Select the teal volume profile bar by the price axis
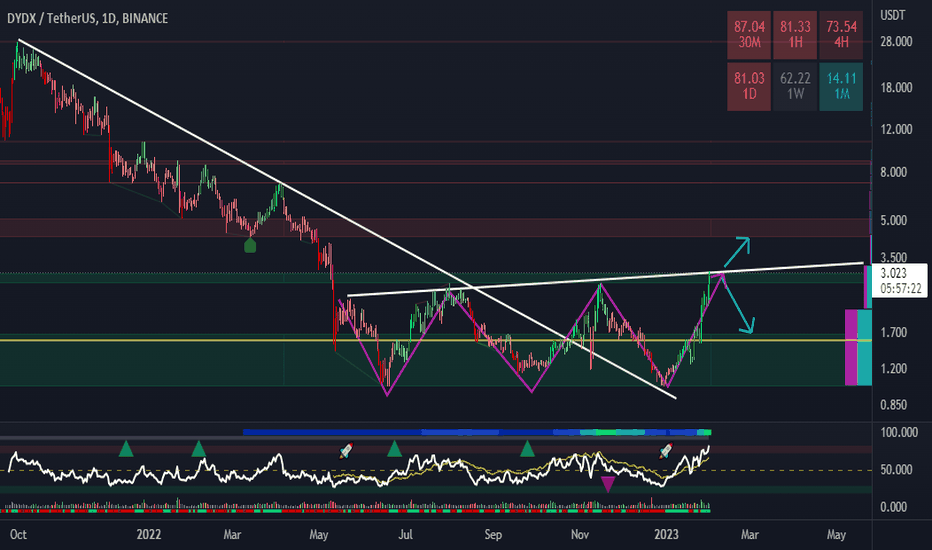932x550 pixels. (x=865, y=347)
